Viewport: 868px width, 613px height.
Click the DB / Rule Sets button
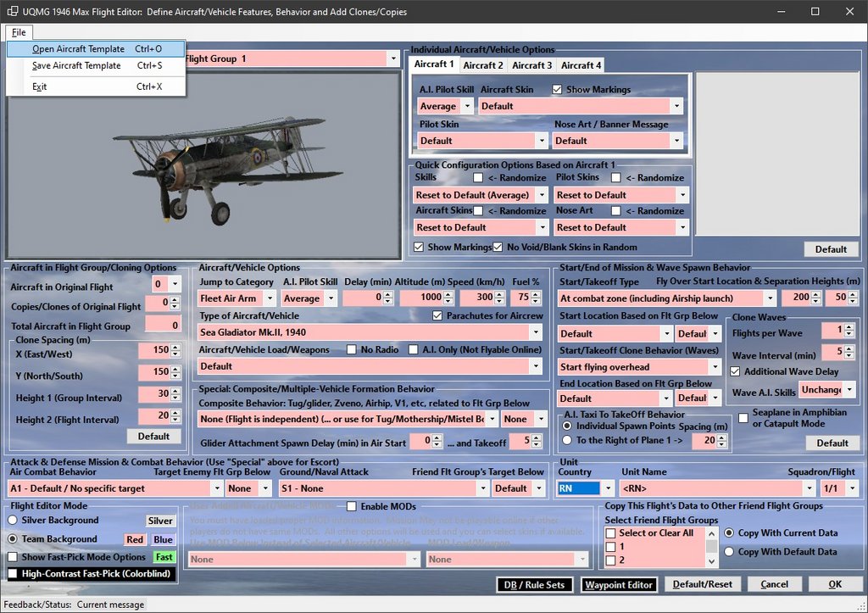pos(534,585)
